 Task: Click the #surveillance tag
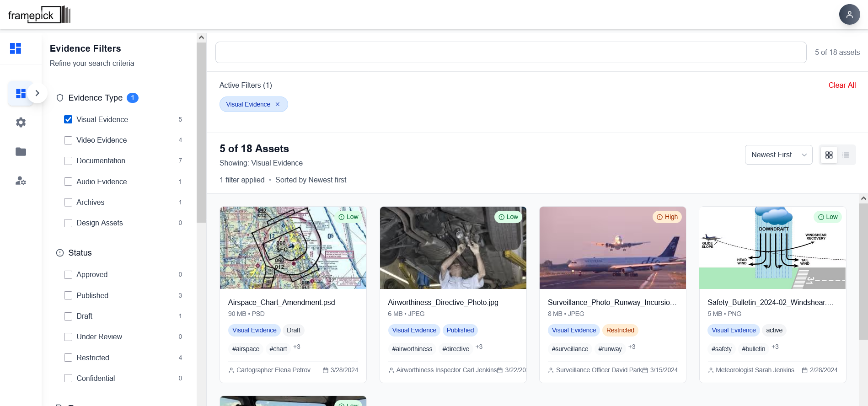(570, 349)
